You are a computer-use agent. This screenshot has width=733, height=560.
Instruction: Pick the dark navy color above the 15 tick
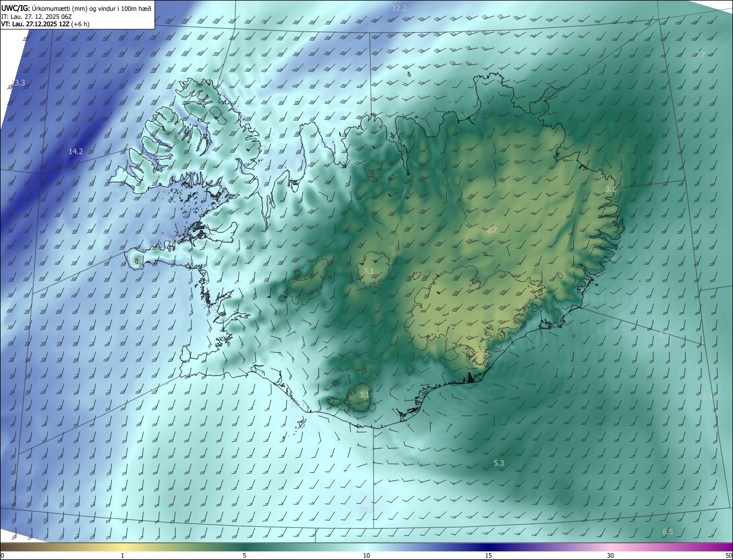488,547
